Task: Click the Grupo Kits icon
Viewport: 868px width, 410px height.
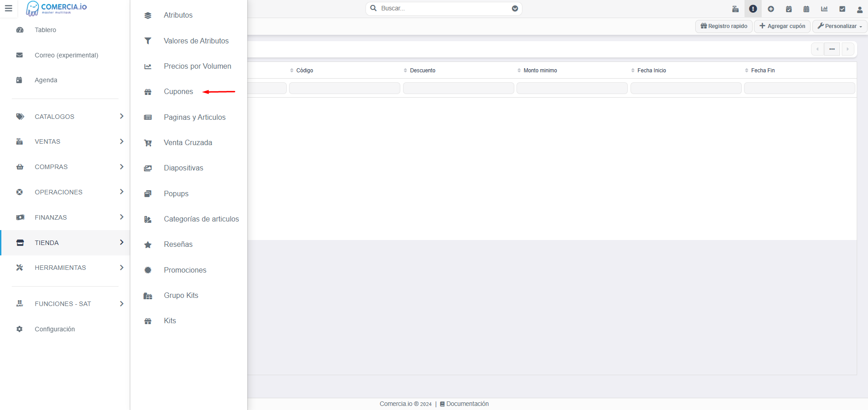Action: 148,296
